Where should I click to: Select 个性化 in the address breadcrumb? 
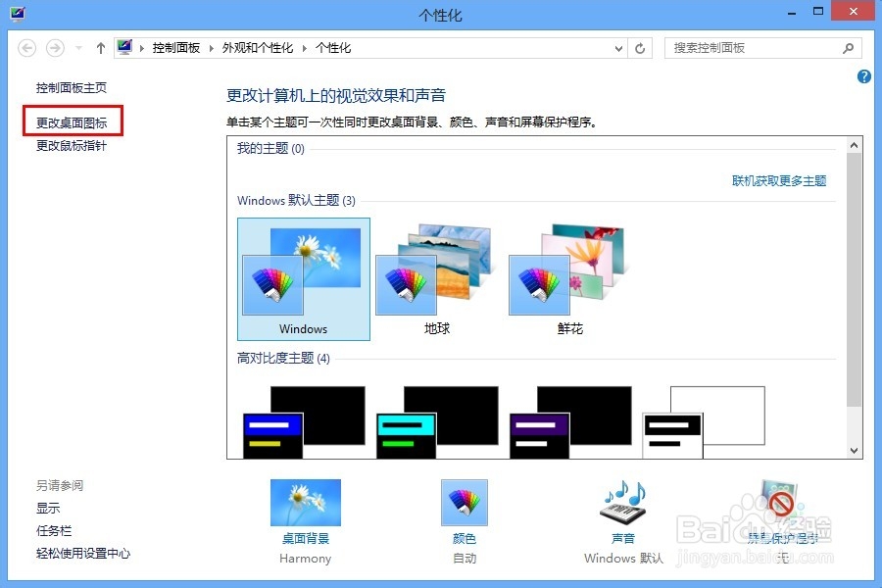[333, 48]
